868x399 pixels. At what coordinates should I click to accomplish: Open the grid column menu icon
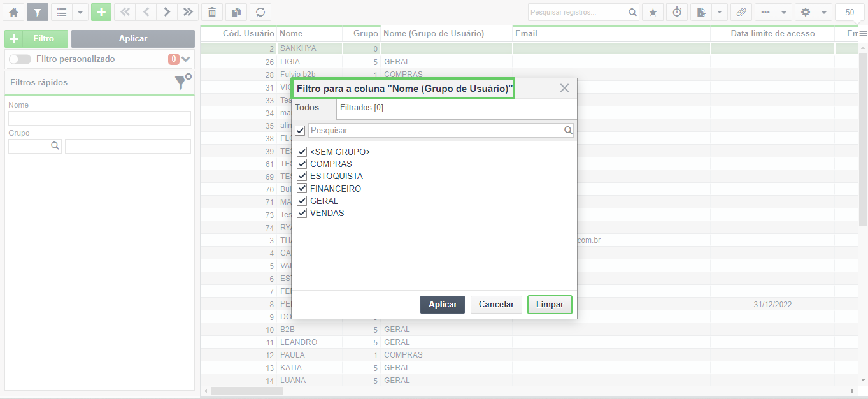coord(863,33)
